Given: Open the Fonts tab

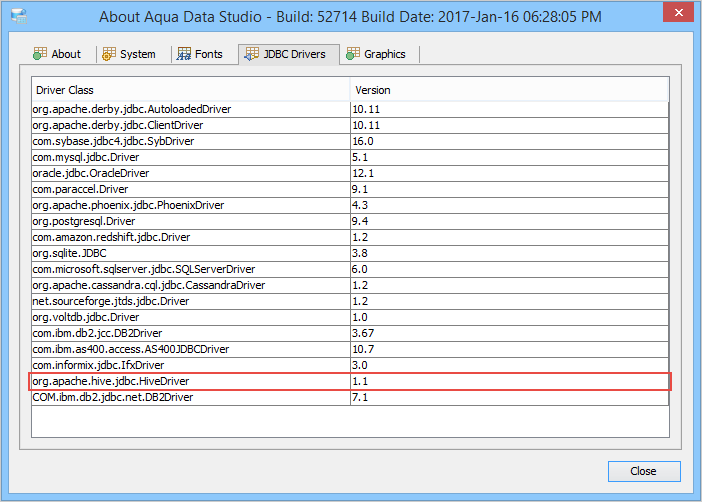Looking at the screenshot, I should click(200, 54).
